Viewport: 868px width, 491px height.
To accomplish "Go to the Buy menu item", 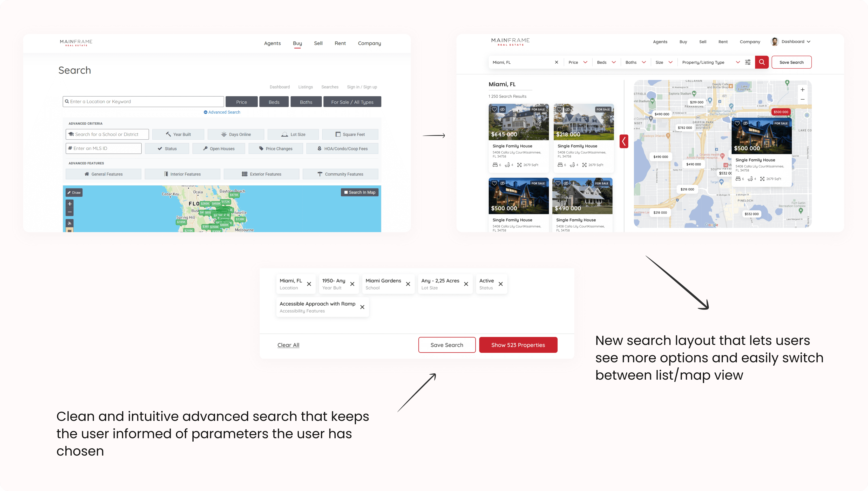I will (297, 43).
